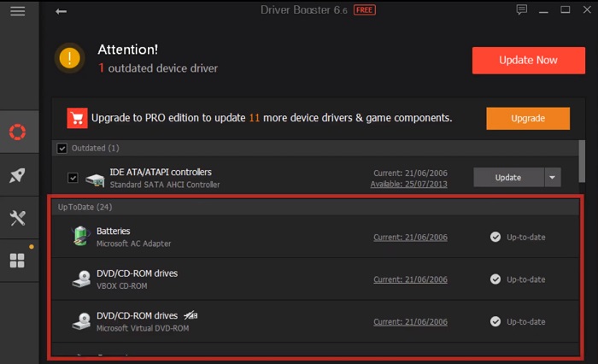
Task: Go back with the arrow icon
Action: click(x=61, y=11)
